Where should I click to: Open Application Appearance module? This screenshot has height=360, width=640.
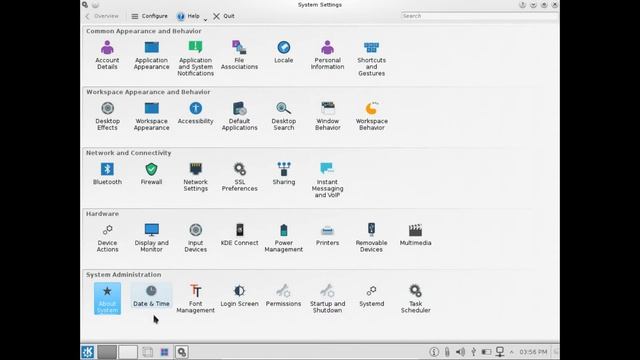click(x=151, y=55)
